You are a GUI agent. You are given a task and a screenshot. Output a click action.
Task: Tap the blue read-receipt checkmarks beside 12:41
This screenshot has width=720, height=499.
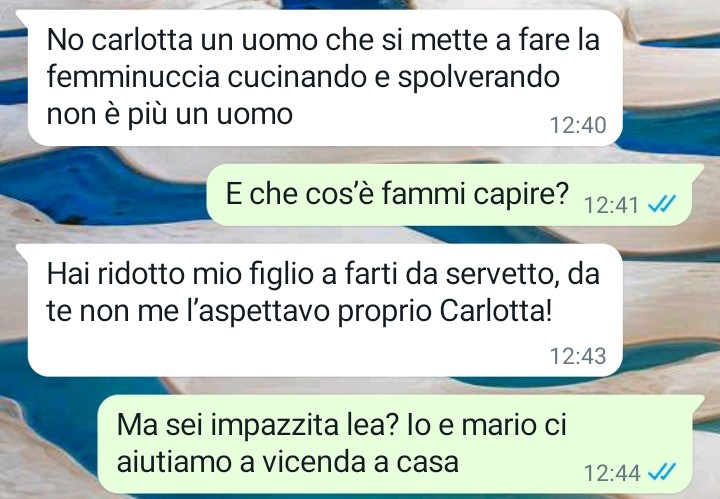(x=661, y=204)
